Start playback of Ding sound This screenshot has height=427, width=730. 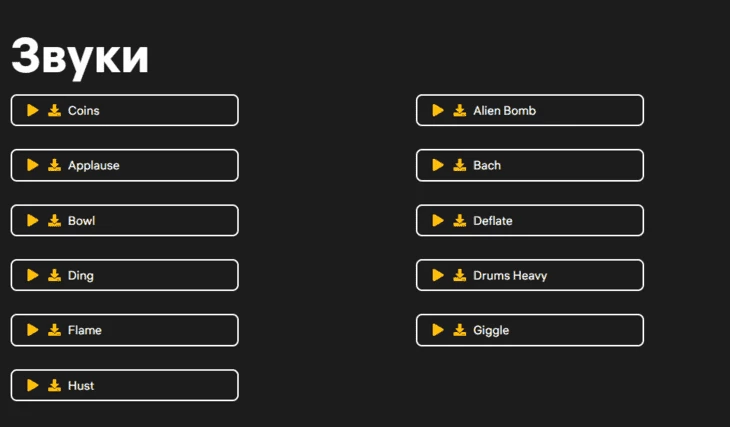click(x=33, y=275)
